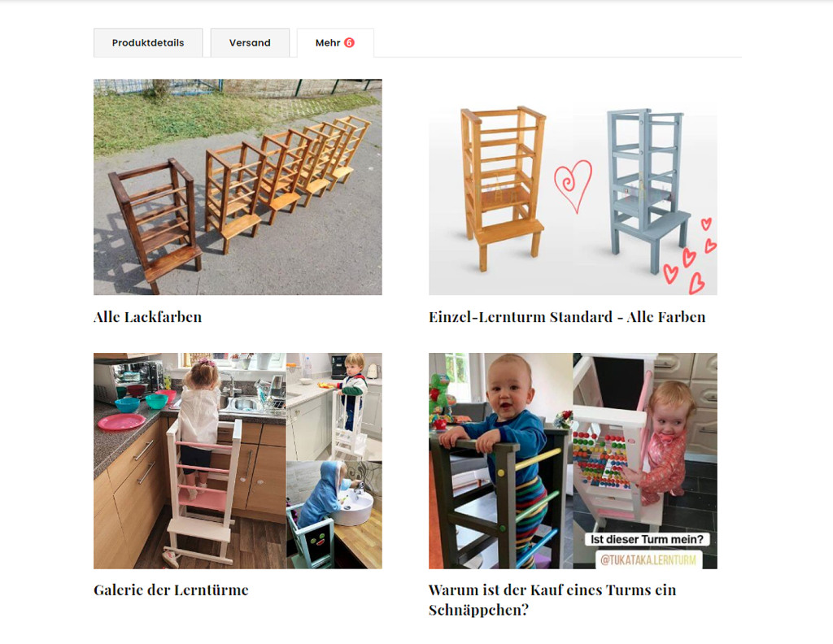The width and height of the screenshot is (833, 644).
Task: Click the Galerie der Lerntürme heading
Action: click(x=171, y=590)
